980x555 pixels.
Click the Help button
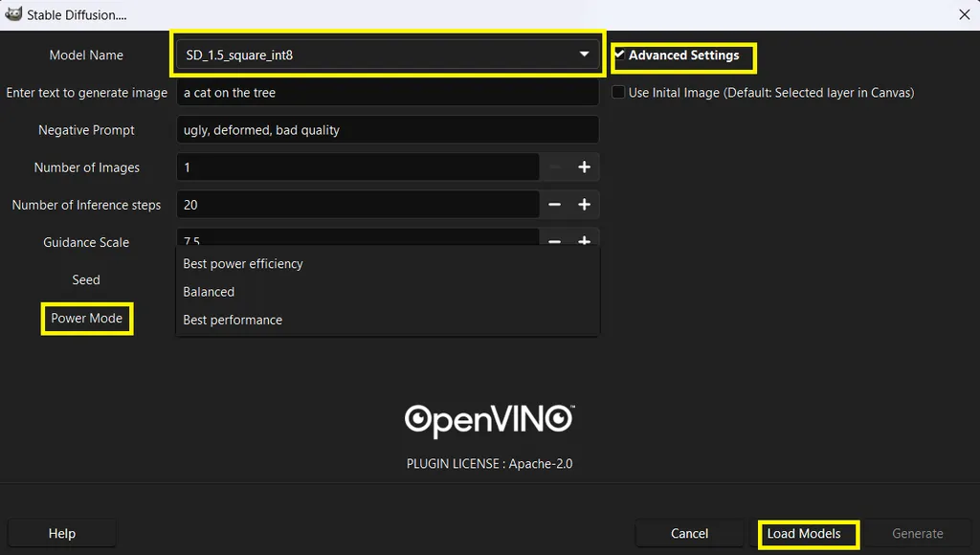point(61,533)
